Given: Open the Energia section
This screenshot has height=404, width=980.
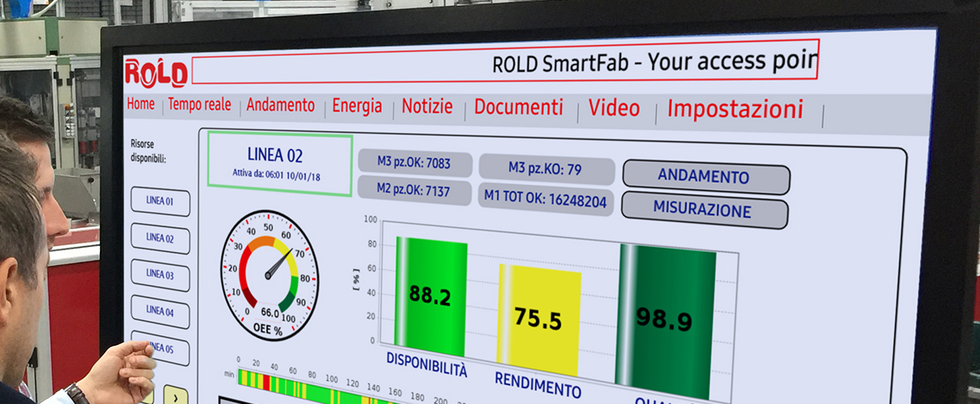Looking at the screenshot, I should (357, 106).
